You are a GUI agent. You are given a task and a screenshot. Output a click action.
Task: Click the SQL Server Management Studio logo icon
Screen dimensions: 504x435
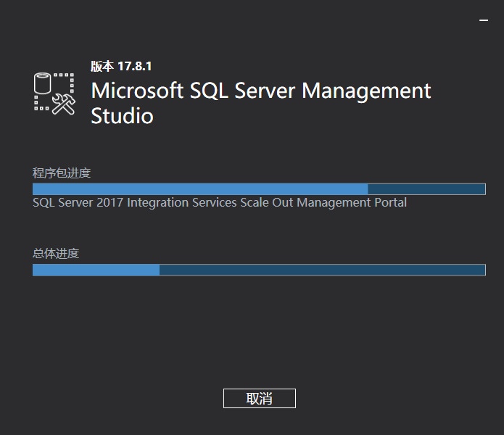54,93
